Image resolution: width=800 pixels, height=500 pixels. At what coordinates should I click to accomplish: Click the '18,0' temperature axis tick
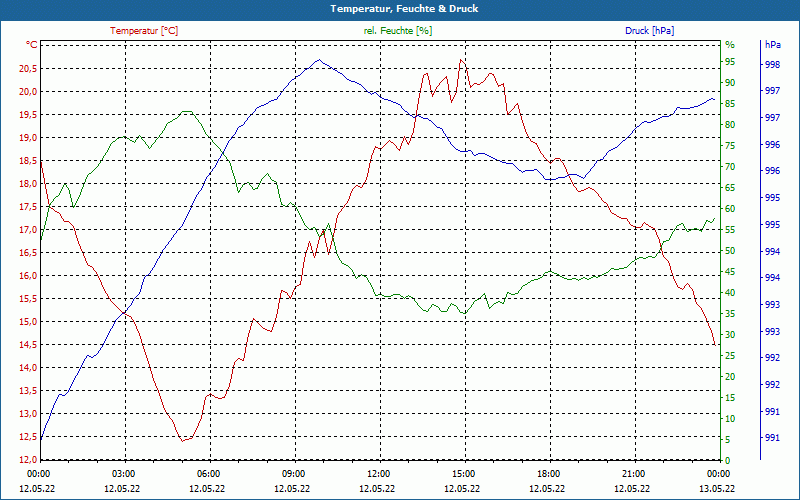tap(28, 183)
